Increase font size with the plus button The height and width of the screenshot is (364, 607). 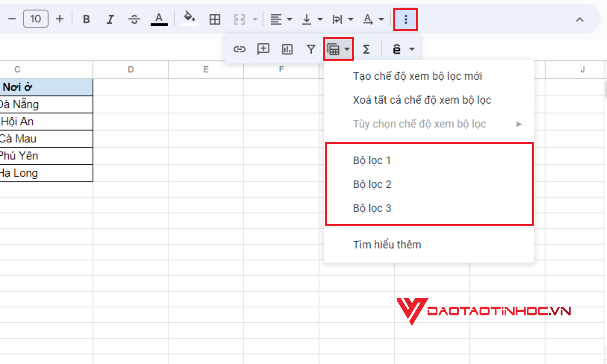(59, 19)
